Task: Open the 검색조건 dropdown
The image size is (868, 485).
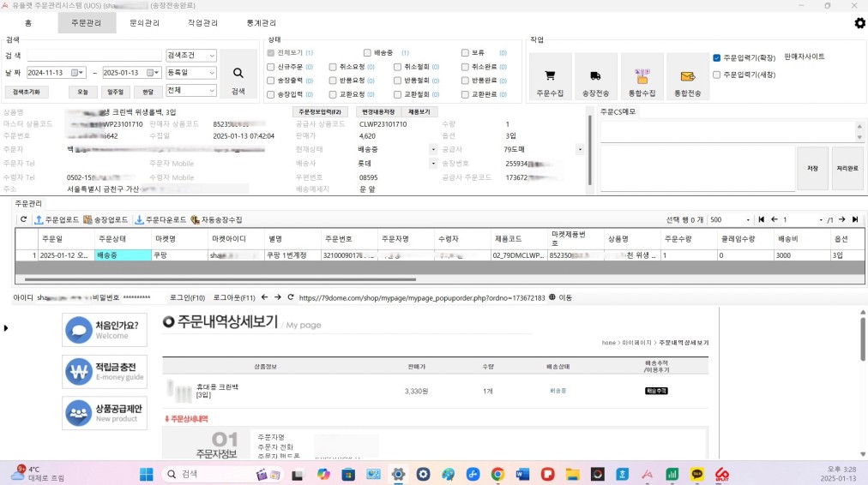Action: point(191,56)
